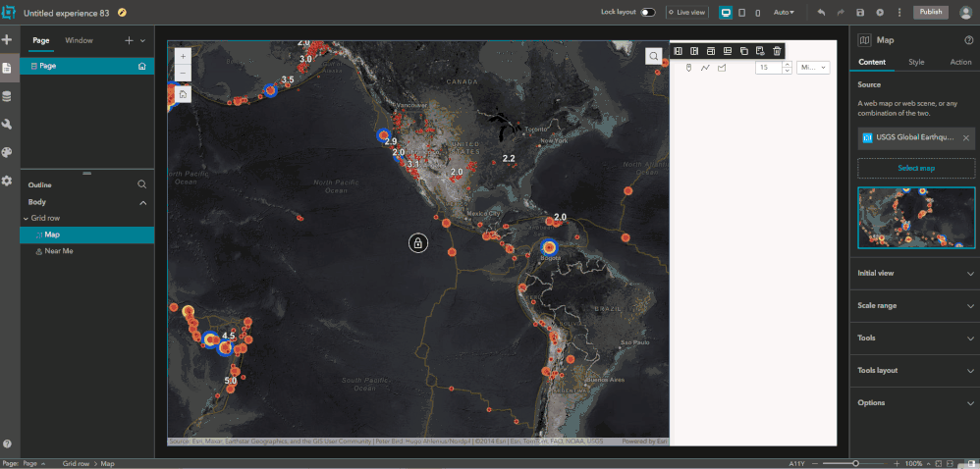980x469 pixels.
Task: Open the Auto resolution dropdown
Action: (784, 13)
